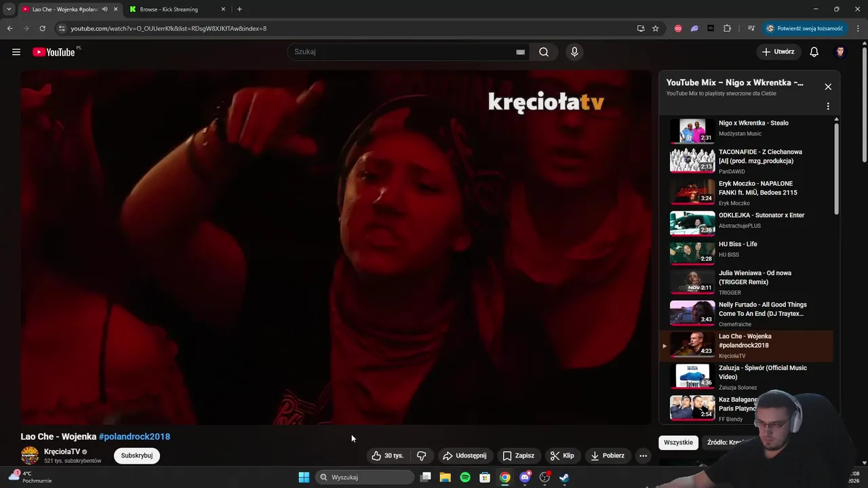This screenshot has height=488, width=868.
Task: Click the Utwórz create button
Action: [778, 52]
